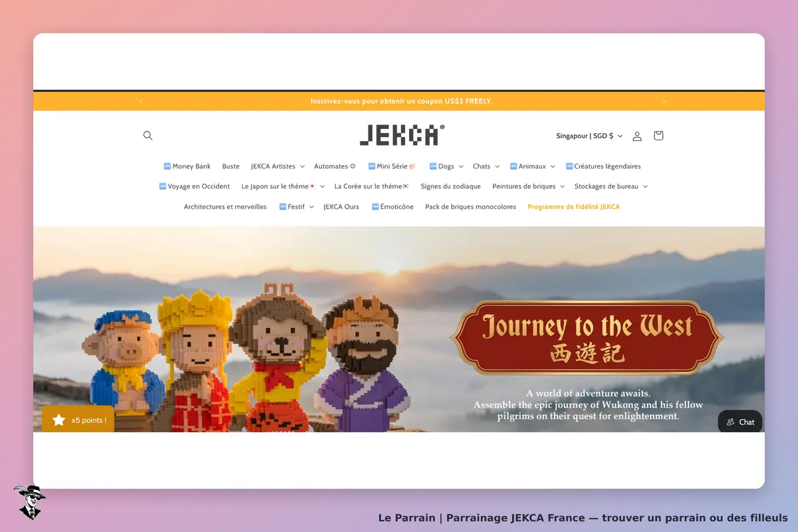Open the account login icon
Screen dimensions: 798x532
pyautogui.click(x=637, y=136)
